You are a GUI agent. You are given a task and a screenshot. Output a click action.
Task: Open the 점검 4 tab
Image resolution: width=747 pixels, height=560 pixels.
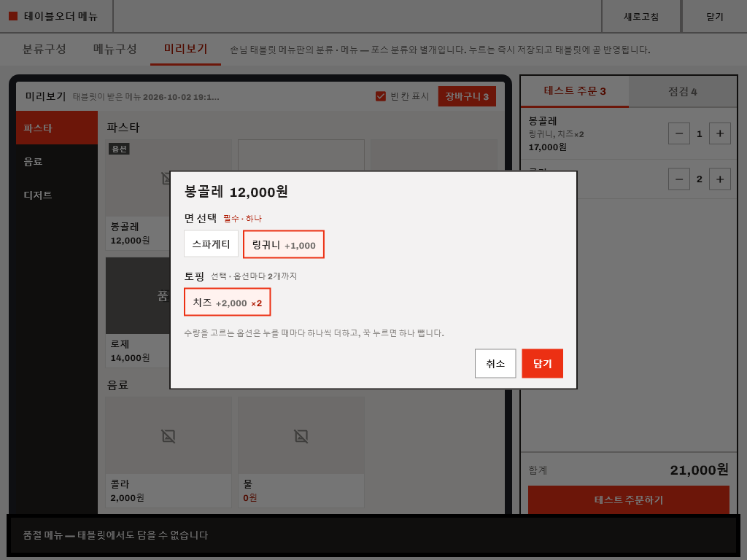coord(682,91)
